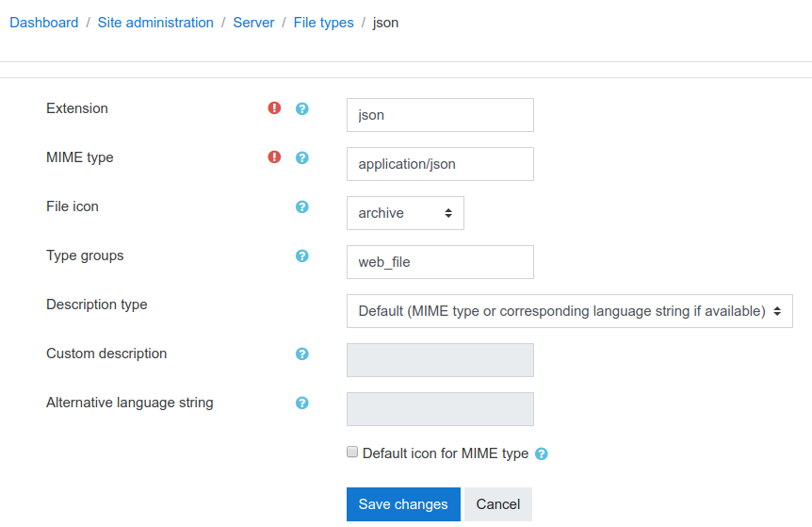Show help for Type groups

point(302,256)
